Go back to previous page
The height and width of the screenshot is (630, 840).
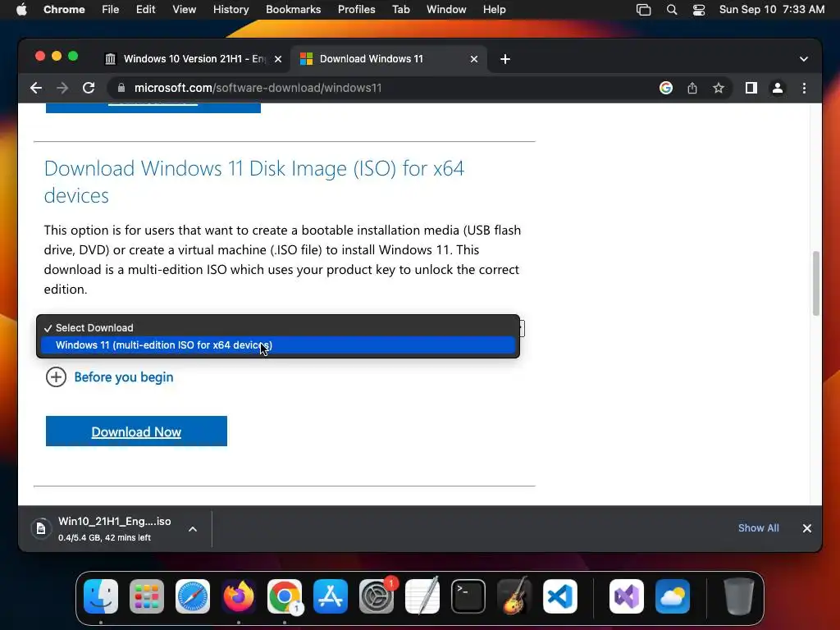coord(36,88)
